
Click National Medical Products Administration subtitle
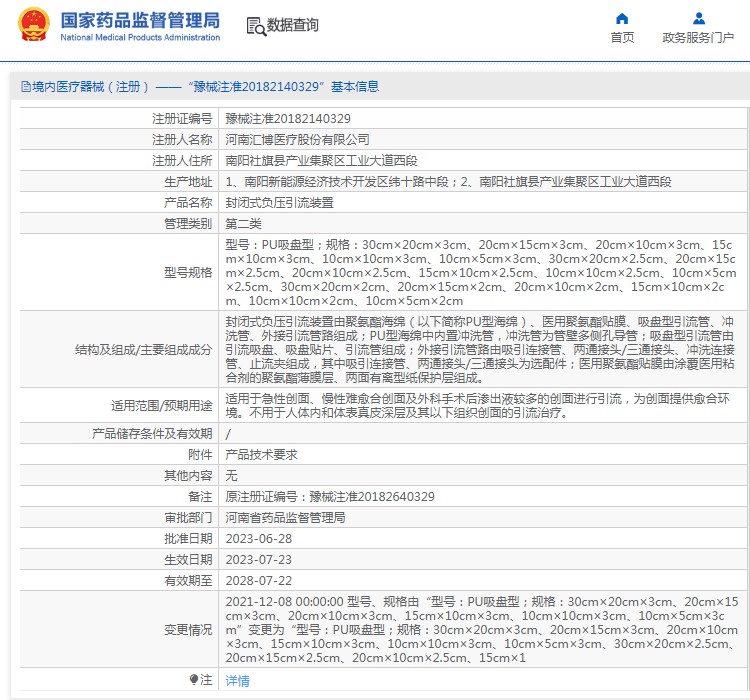point(140,37)
